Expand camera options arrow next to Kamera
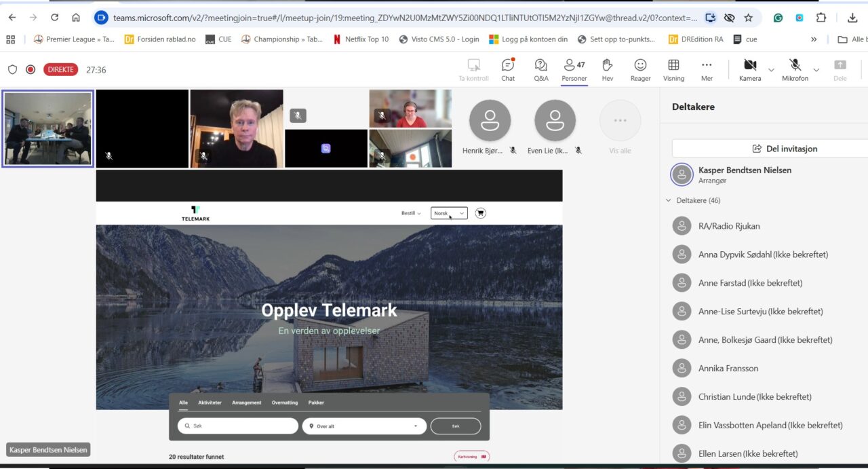868x469 pixels. pos(771,69)
